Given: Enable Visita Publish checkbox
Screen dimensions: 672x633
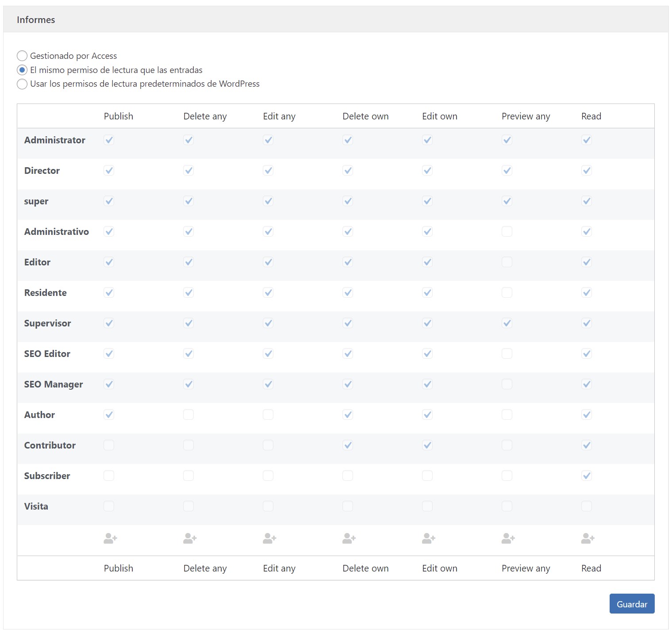Looking at the screenshot, I should tap(109, 506).
